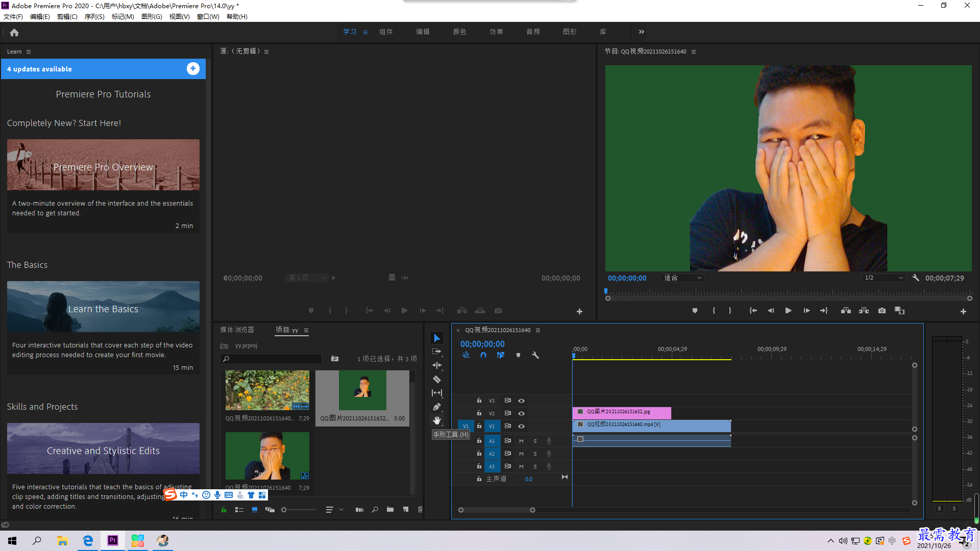Click Extract button in program monitor
980x551 pixels.
(864, 311)
